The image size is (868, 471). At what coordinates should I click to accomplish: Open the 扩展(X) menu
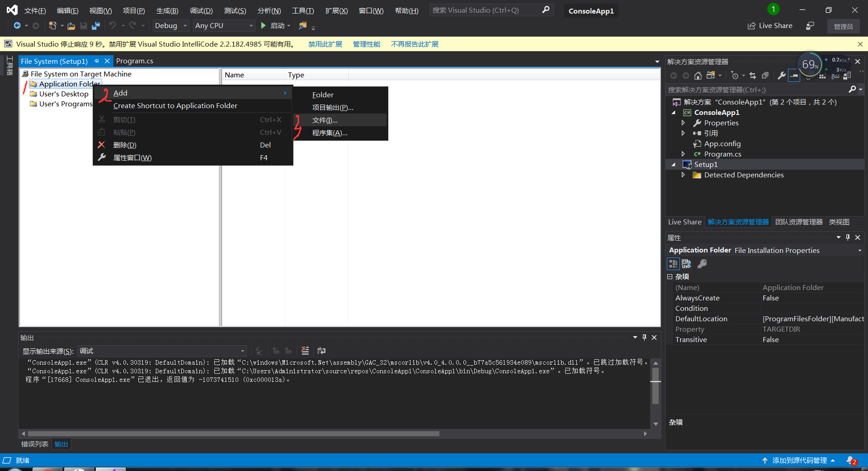[x=336, y=10]
